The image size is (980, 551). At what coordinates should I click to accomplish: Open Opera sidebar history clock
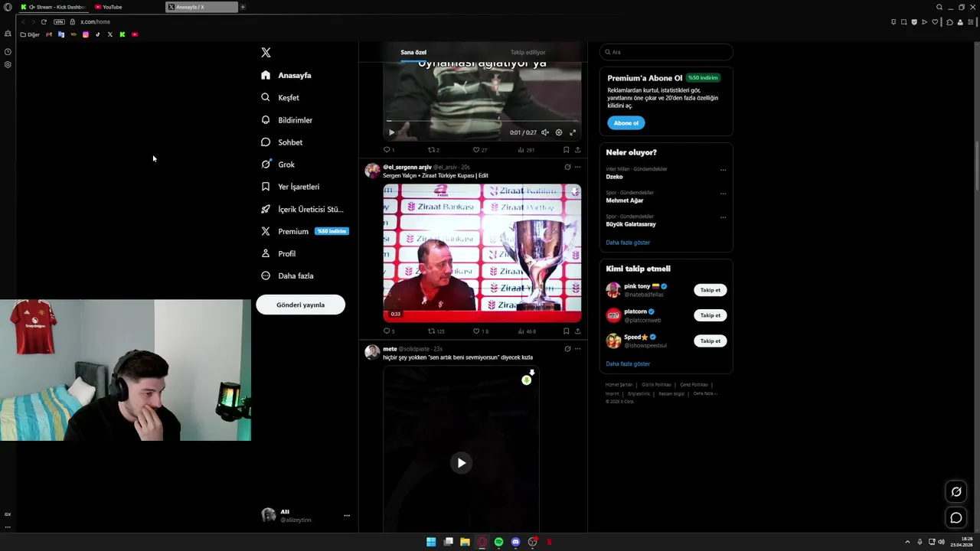click(x=8, y=52)
